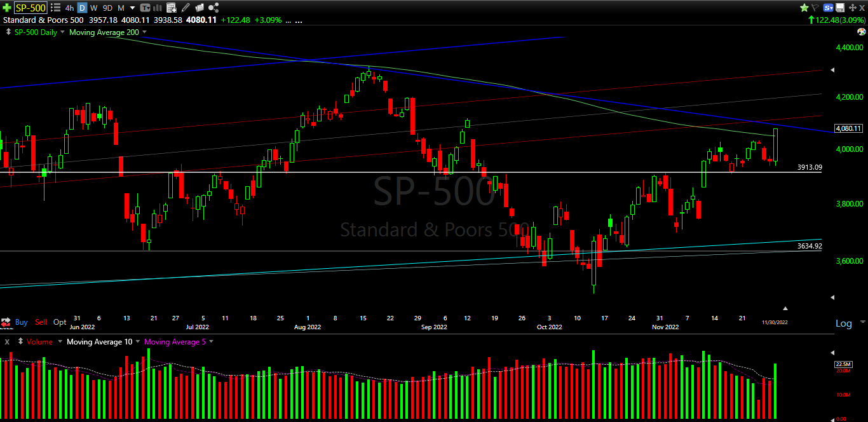Click the 4,080.11 current price tag
The height and width of the screenshot is (422, 868).
point(848,128)
